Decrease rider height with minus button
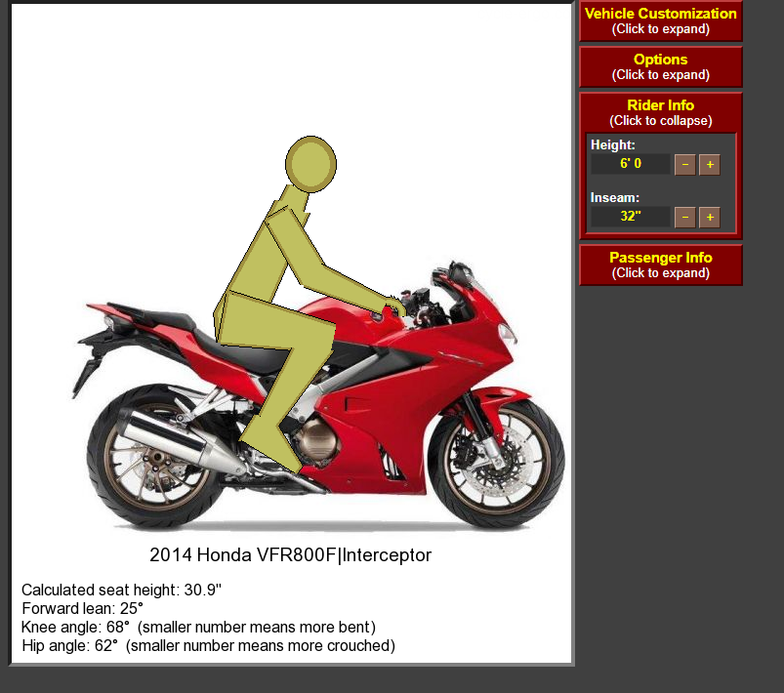Viewport: 784px width, 693px height. (685, 165)
